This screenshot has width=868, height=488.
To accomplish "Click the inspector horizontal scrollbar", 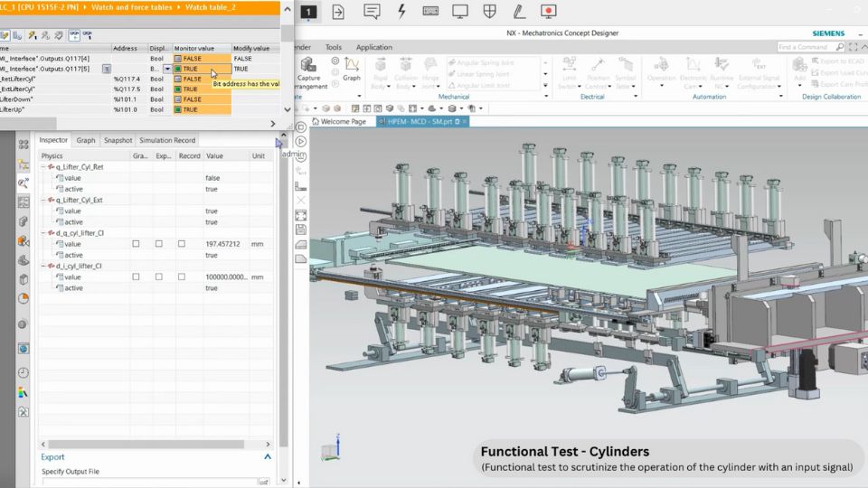I will (x=146, y=445).
